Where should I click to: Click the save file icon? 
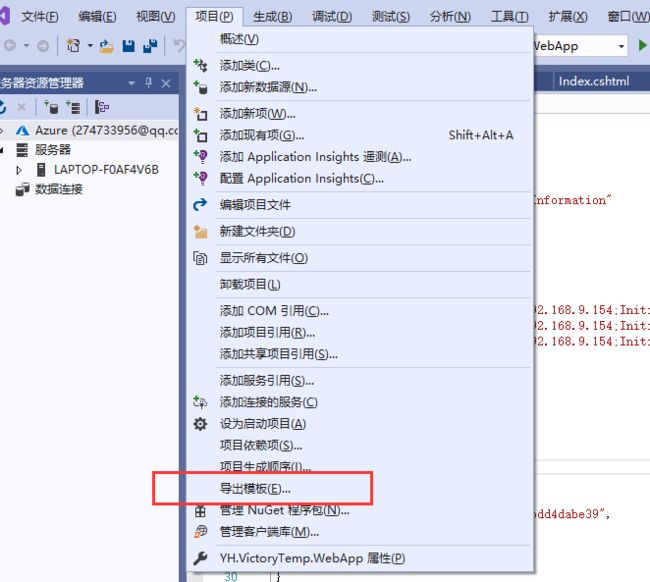[x=129, y=46]
